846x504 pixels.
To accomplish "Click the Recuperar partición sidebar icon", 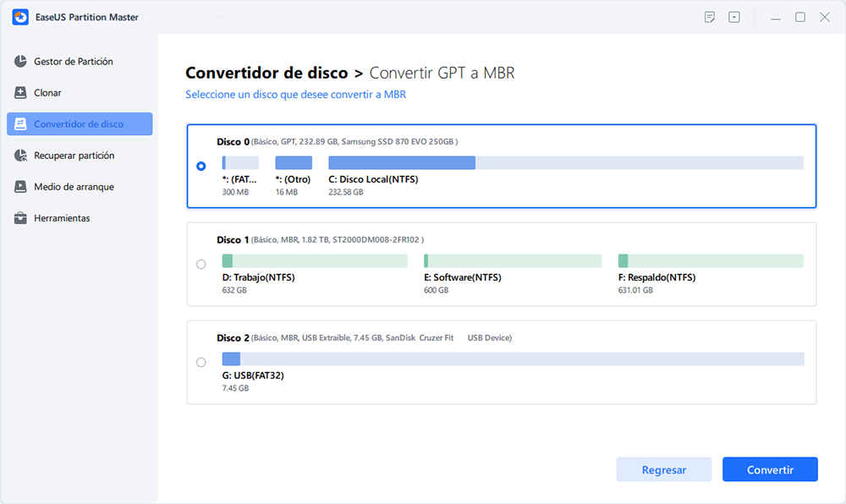I will pos(20,156).
